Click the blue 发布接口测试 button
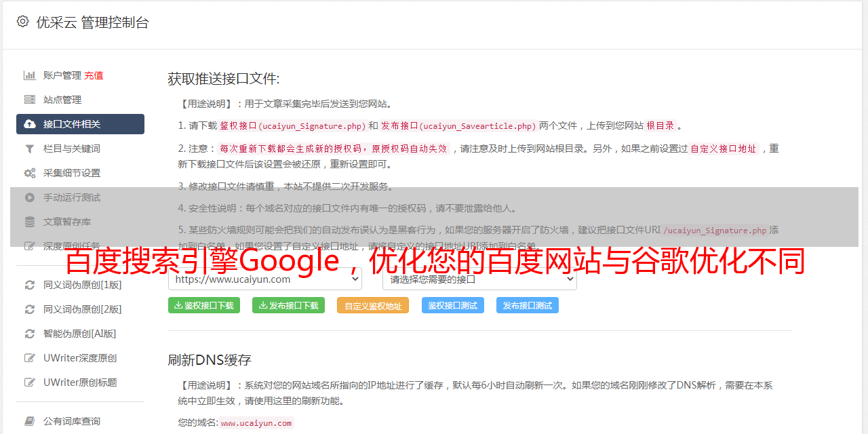The width and height of the screenshot is (868, 434). pyautogui.click(x=528, y=305)
